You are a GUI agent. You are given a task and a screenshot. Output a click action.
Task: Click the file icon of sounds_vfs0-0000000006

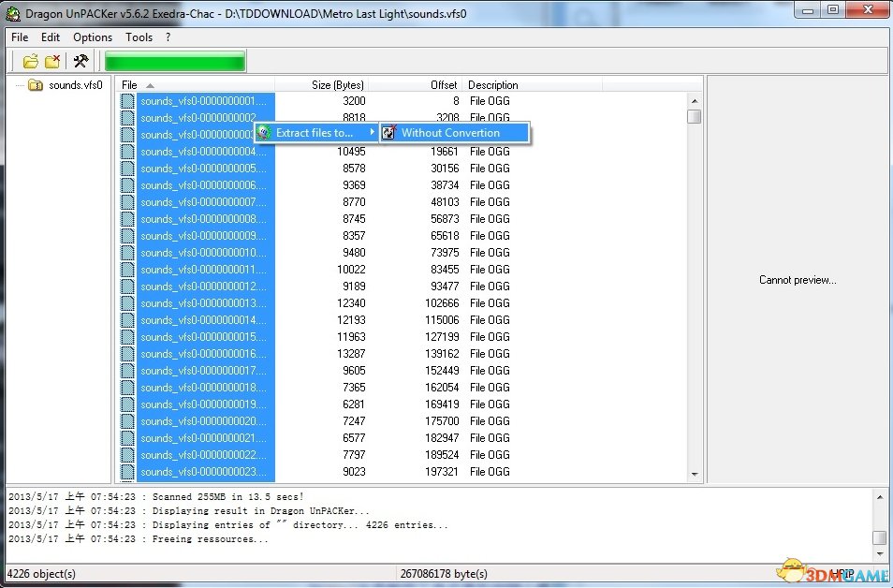click(x=127, y=185)
